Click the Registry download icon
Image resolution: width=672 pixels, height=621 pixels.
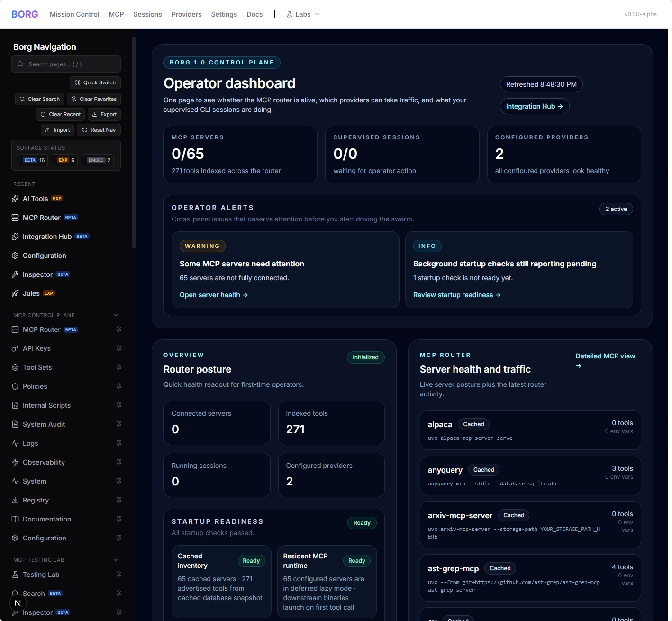click(x=15, y=500)
